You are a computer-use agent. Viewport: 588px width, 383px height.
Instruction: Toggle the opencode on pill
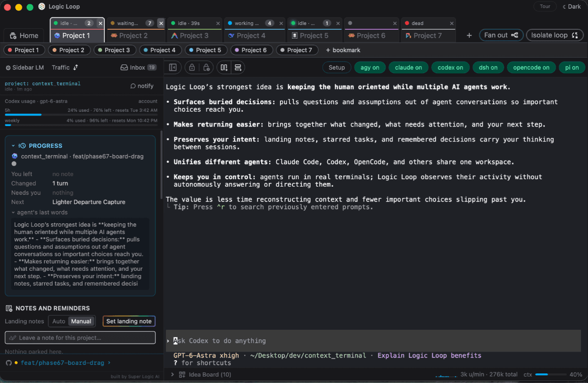click(x=531, y=68)
